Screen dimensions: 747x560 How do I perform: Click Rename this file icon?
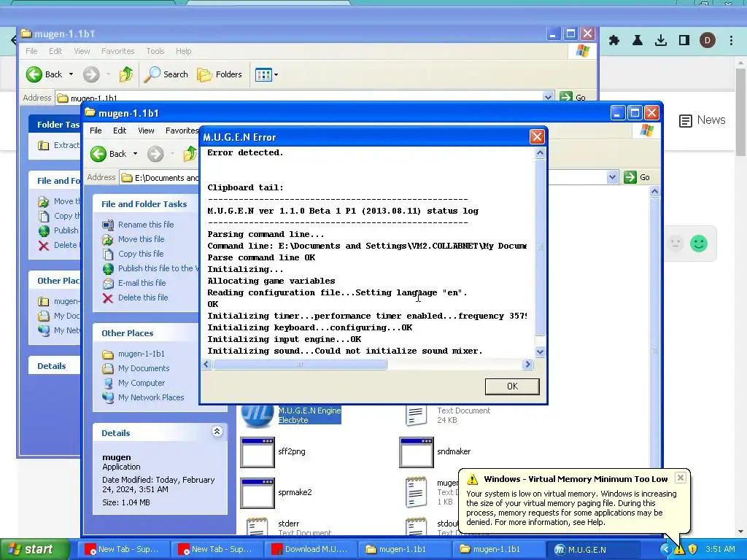108,225
